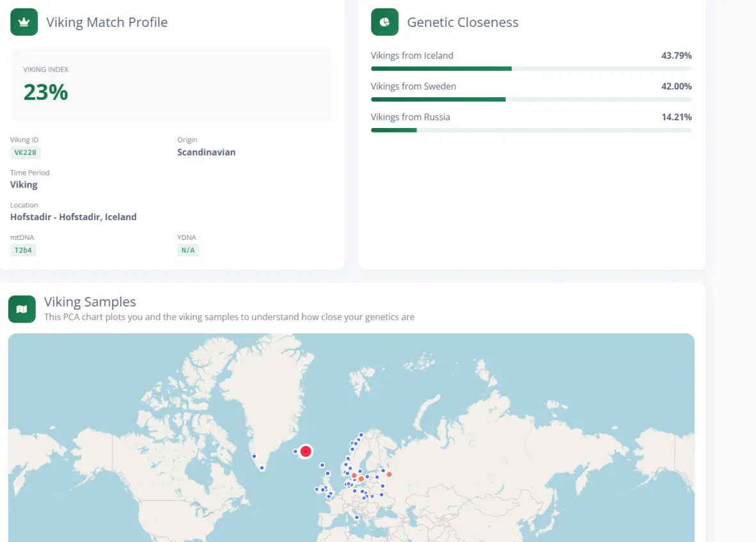The height and width of the screenshot is (542, 756).
Task: Click the crown icon beside Viking Match Profile
Action: click(24, 22)
